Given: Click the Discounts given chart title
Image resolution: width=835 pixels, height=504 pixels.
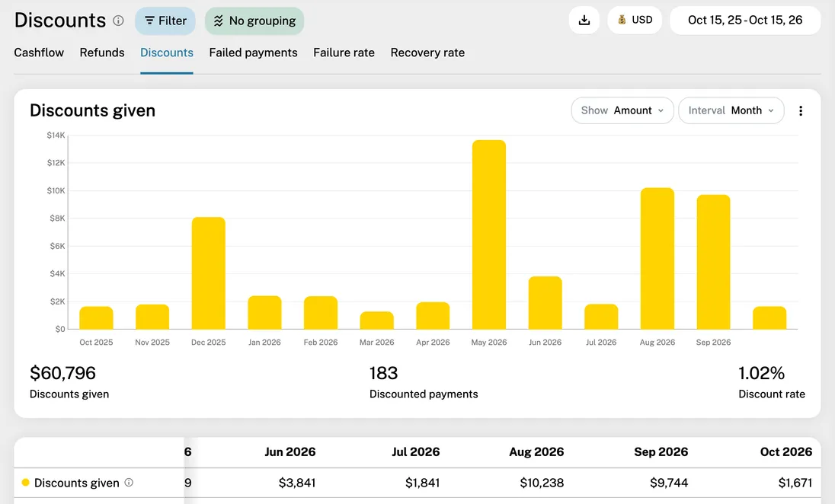Looking at the screenshot, I should click(93, 110).
